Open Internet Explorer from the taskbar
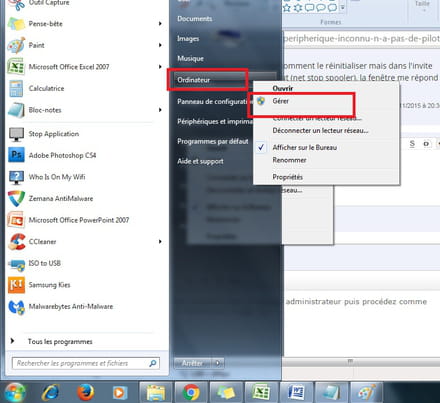Image resolution: width=440 pixels, height=403 pixels. click(x=50, y=392)
